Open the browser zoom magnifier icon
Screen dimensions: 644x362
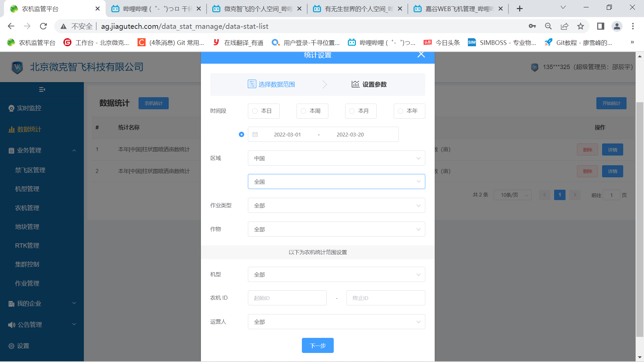tap(548, 26)
